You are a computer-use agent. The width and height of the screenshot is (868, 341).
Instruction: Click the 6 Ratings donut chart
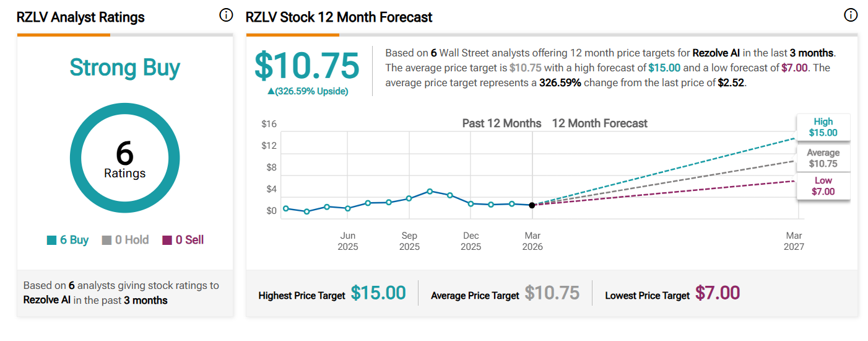pyautogui.click(x=124, y=157)
